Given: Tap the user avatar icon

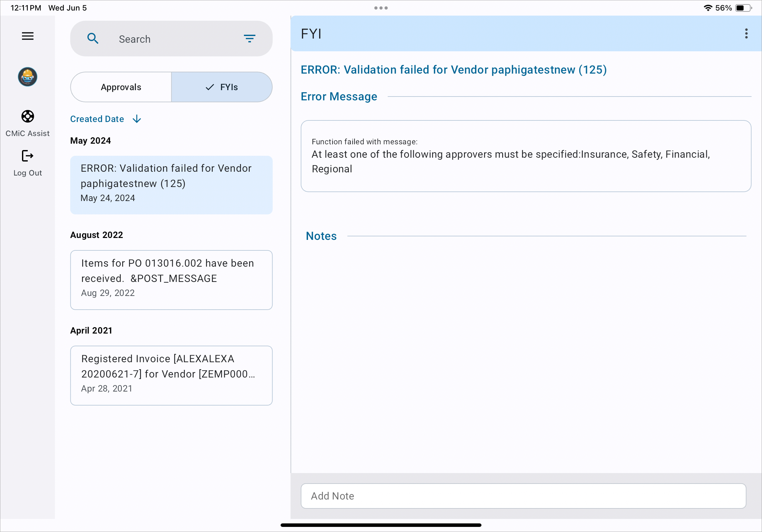Looking at the screenshot, I should pos(27,77).
